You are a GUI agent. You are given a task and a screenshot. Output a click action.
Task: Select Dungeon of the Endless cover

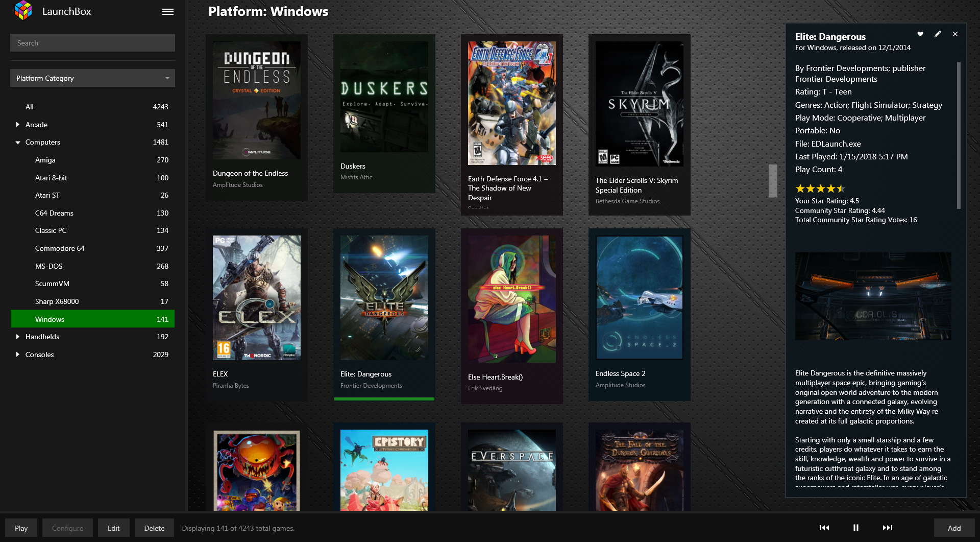coord(257,101)
